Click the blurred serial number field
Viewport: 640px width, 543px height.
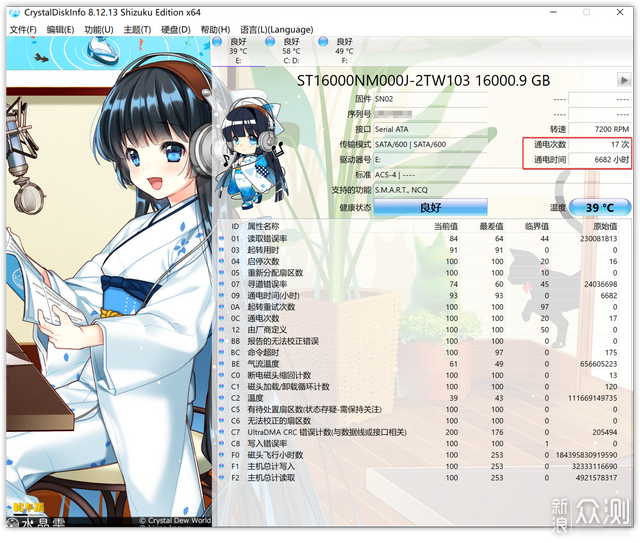(x=431, y=114)
